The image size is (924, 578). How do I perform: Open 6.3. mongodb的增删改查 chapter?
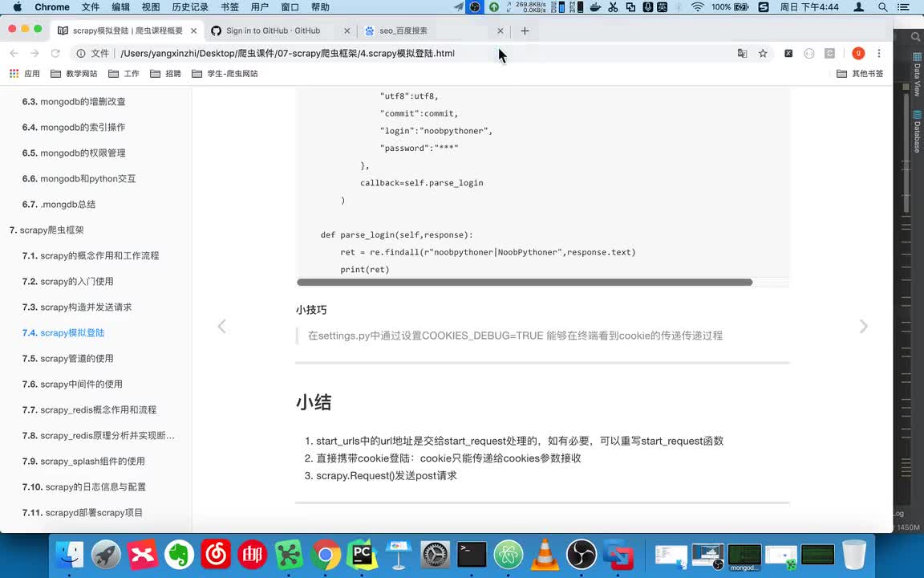(x=74, y=101)
